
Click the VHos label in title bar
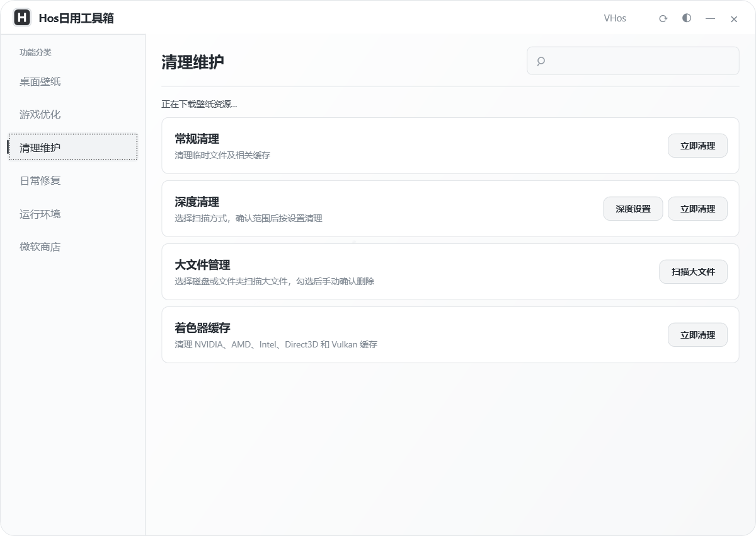[x=615, y=18]
